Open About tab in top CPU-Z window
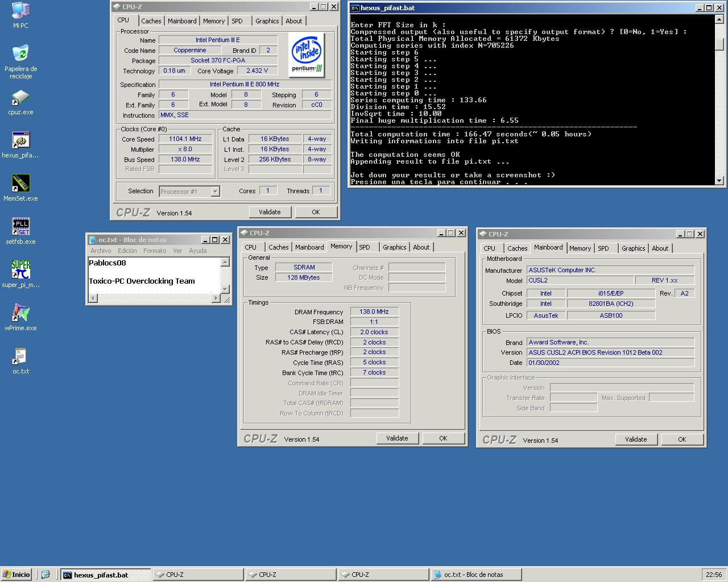This screenshot has height=582, width=728. [294, 21]
